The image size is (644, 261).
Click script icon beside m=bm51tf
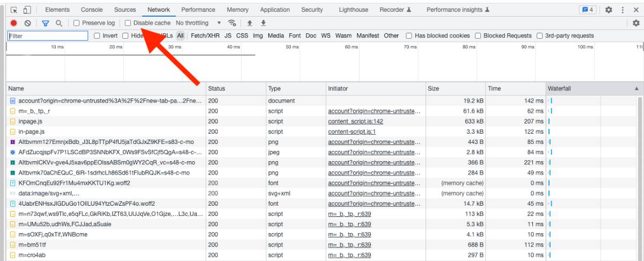[x=13, y=245]
